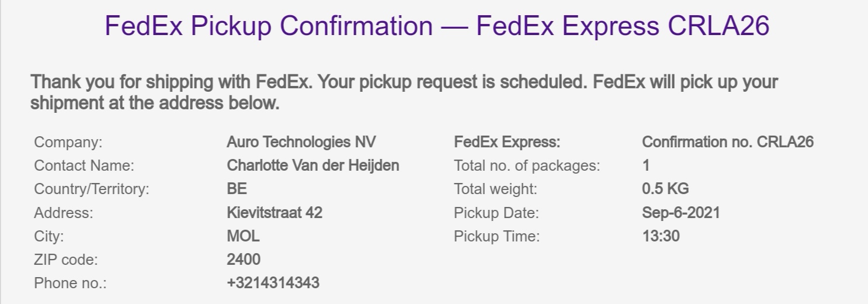Click the thank you message paragraph
The height and width of the screenshot is (304, 868).
point(404,93)
